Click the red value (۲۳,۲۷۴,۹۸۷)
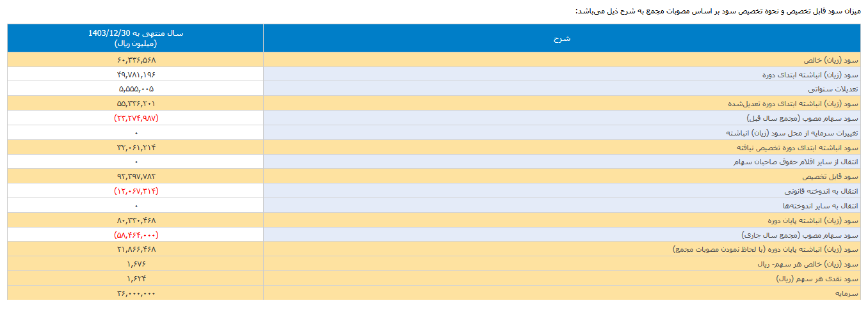Viewport: 868px width, 310px height. click(x=136, y=119)
